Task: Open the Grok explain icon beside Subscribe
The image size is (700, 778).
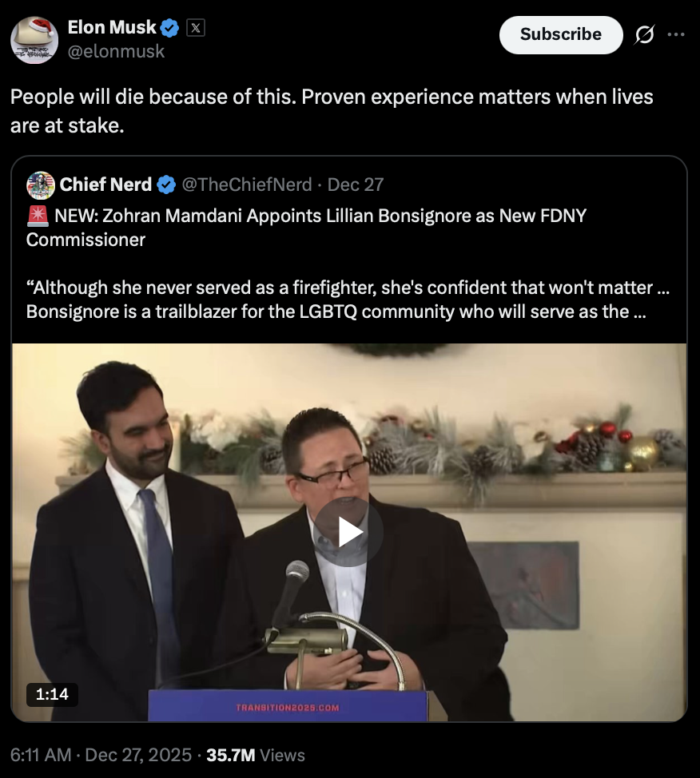Action: 644,34
